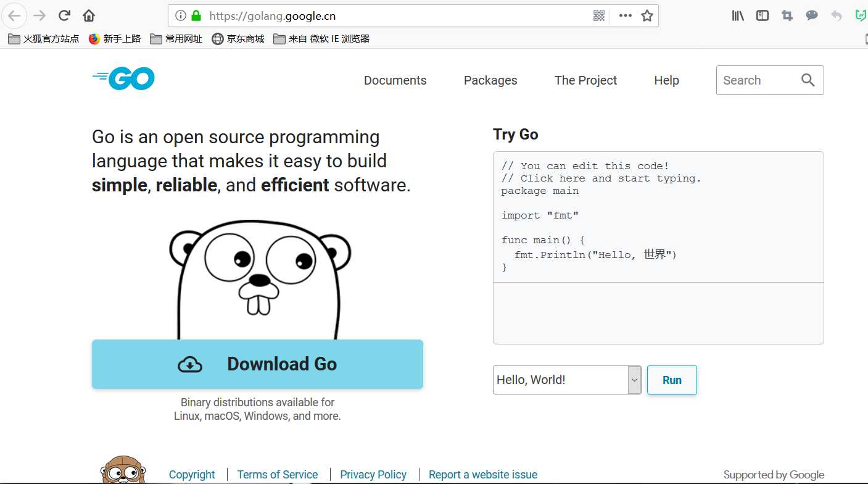Bookmark this page with the star icon
The height and width of the screenshot is (484, 868).
pyautogui.click(x=647, y=15)
